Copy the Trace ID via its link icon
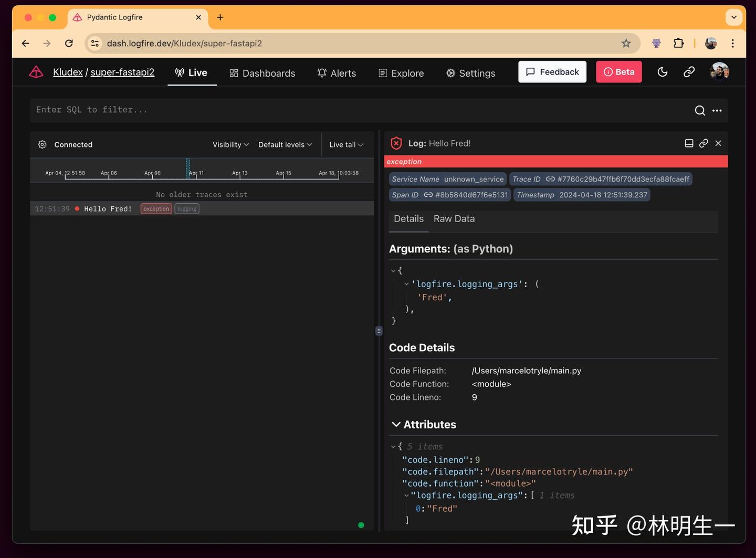Viewport: 756px width, 558px height. [552, 179]
